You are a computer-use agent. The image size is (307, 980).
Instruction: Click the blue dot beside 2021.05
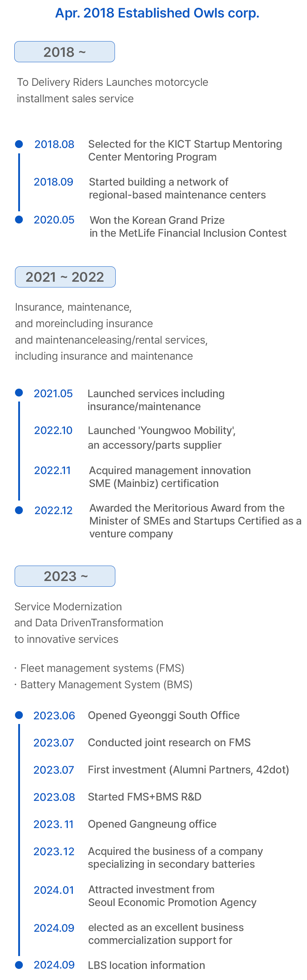(x=19, y=393)
